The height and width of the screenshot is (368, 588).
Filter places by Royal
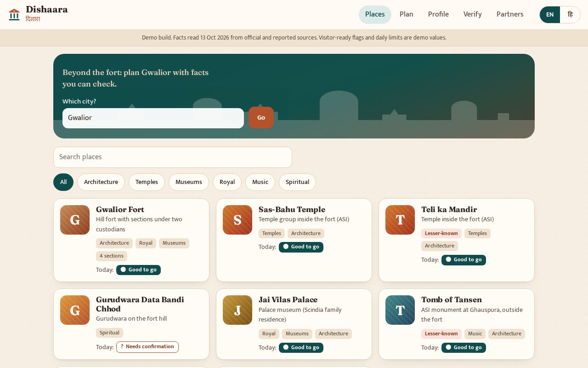click(227, 182)
